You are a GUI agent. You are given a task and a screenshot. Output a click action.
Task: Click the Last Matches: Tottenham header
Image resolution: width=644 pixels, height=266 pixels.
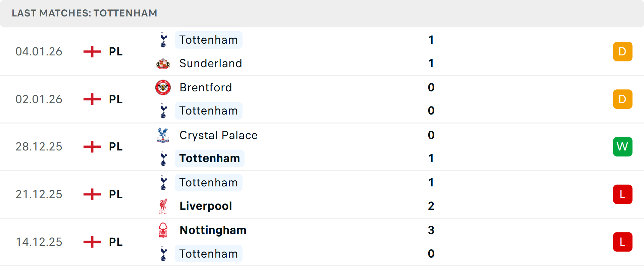(x=85, y=13)
